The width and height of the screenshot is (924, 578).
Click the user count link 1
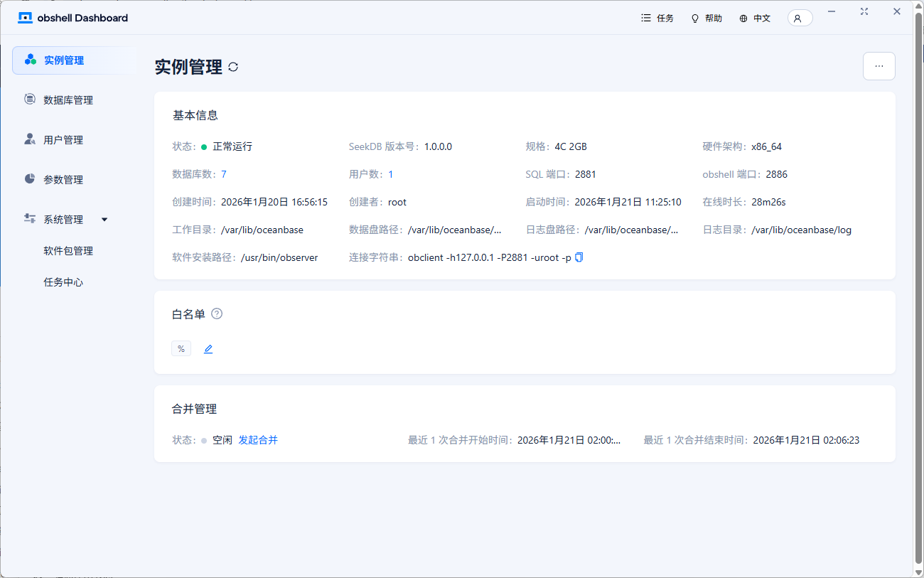(x=390, y=174)
